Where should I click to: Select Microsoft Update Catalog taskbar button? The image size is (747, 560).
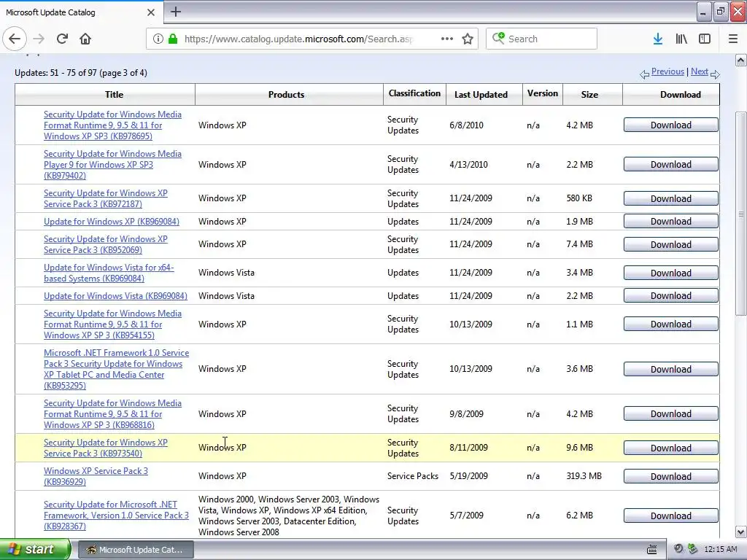click(135, 550)
